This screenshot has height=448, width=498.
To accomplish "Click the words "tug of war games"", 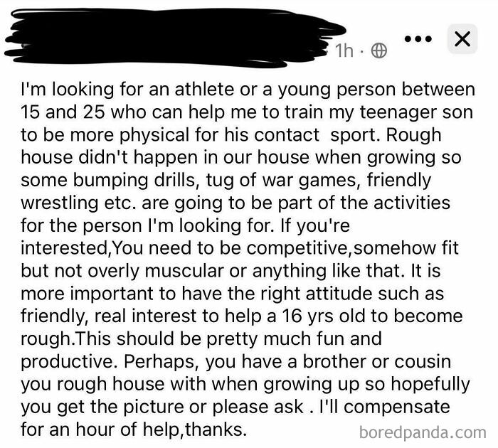I will point(282,180).
